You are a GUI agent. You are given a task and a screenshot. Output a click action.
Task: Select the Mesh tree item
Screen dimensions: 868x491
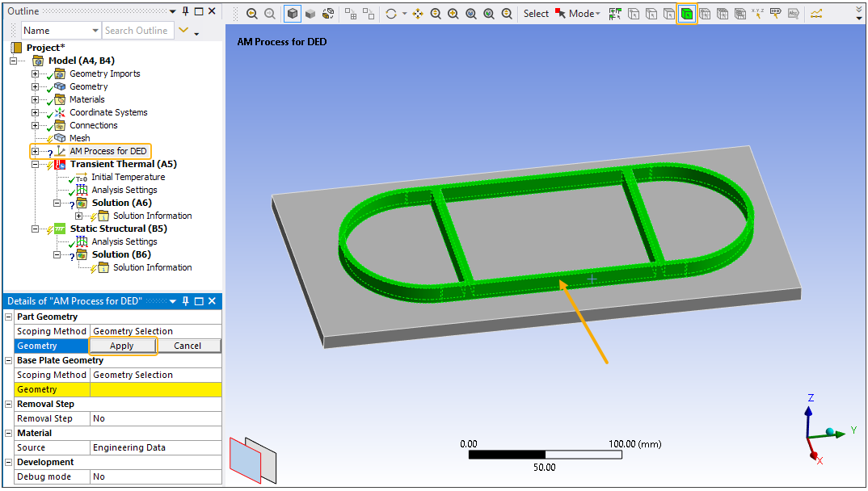(x=80, y=138)
